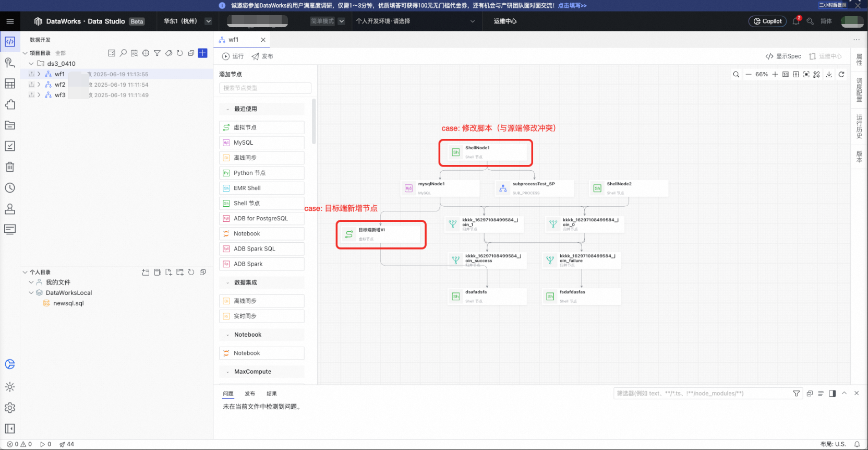Image resolution: width=868 pixels, height=450 pixels.
Task: Open the notifications bell in the top bar
Action: (x=796, y=21)
